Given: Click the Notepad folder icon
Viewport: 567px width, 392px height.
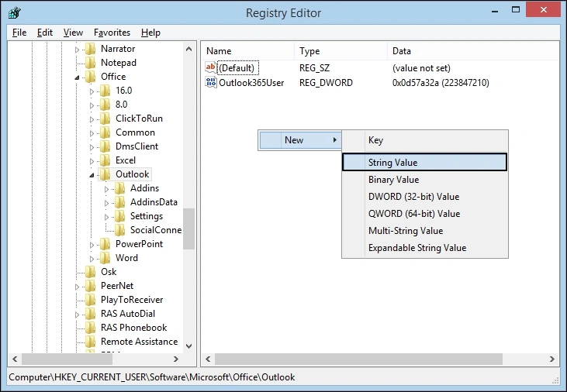Looking at the screenshot, I should pyautogui.click(x=91, y=63).
